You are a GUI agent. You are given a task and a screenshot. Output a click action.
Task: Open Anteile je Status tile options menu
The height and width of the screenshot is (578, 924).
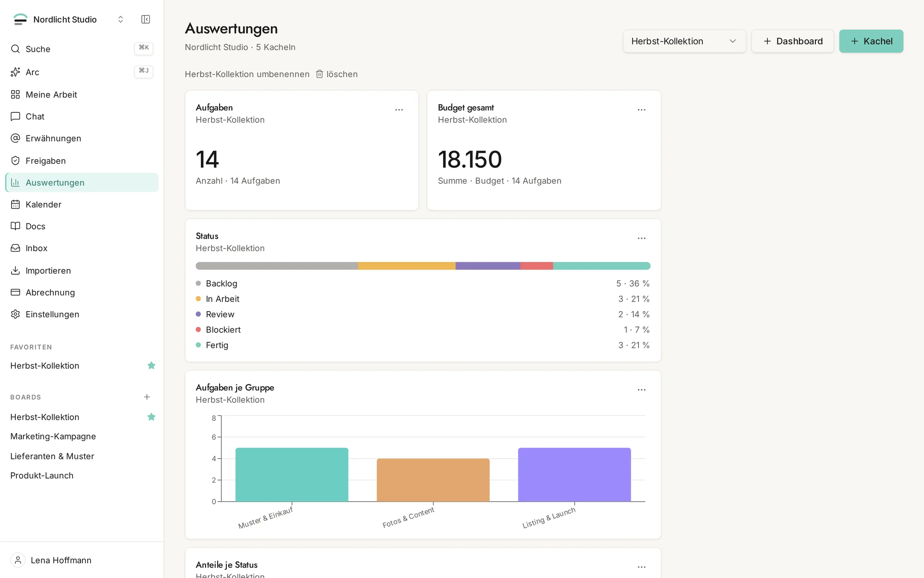(642, 567)
